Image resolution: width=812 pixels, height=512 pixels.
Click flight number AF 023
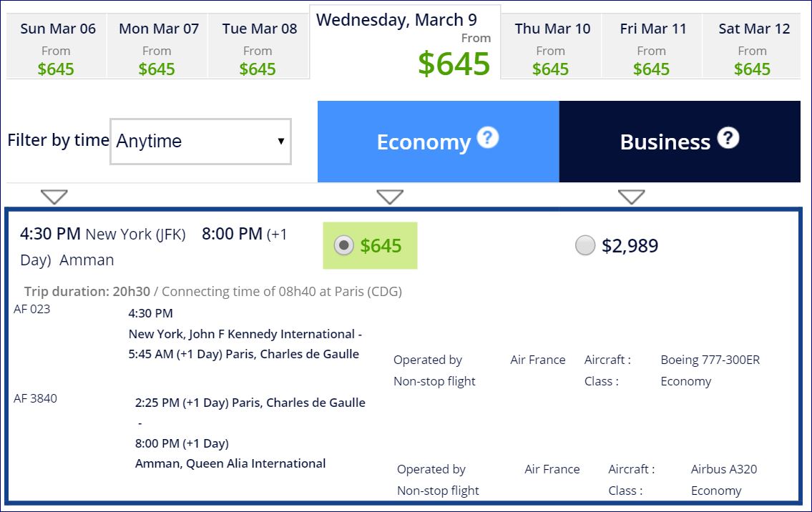click(32, 309)
